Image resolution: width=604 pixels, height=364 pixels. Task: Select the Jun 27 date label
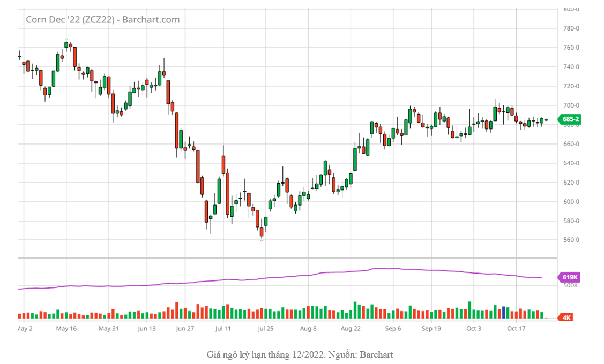coord(185,328)
